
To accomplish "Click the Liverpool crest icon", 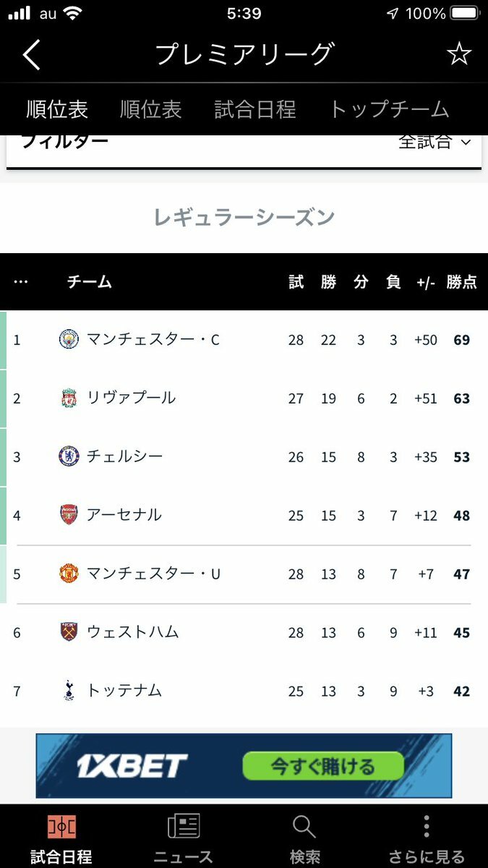I will (x=69, y=398).
